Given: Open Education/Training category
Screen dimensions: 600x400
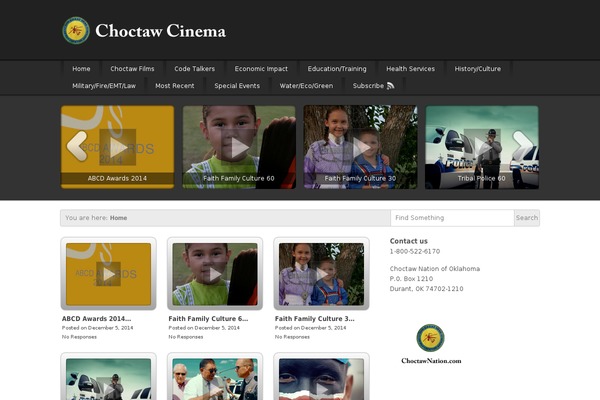Looking at the screenshot, I should click(337, 69).
